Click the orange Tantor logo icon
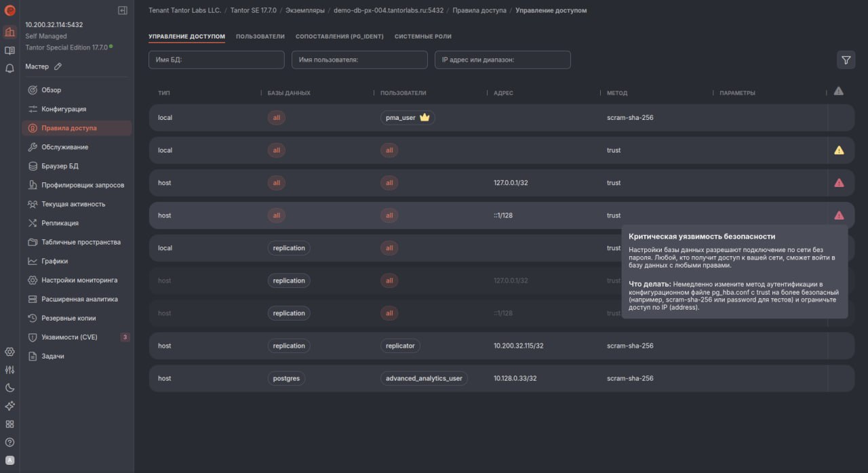 (x=9, y=11)
